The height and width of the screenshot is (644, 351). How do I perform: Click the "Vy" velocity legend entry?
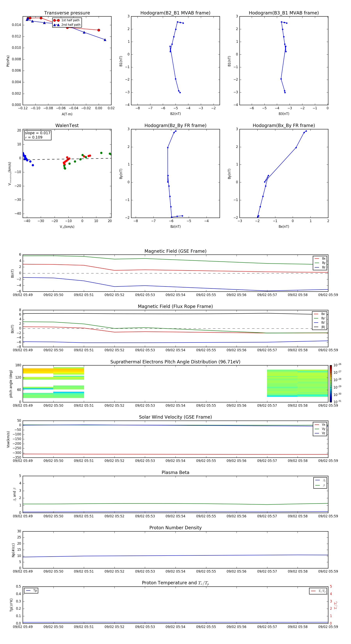tap(320, 429)
